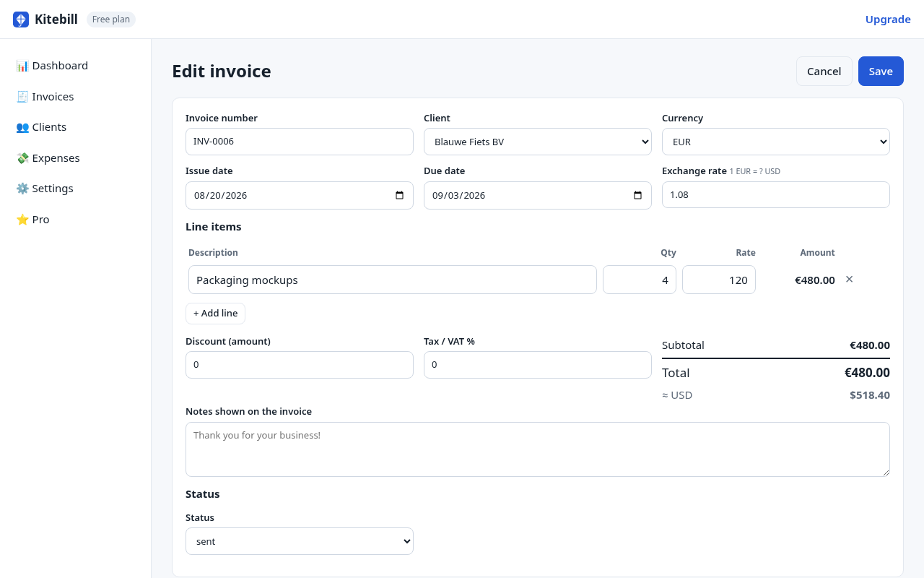Image resolution: width=924 pixels, height=578 pixels.
Task: Click the €480.00 Total value
Action: click(x=867, y=373)
